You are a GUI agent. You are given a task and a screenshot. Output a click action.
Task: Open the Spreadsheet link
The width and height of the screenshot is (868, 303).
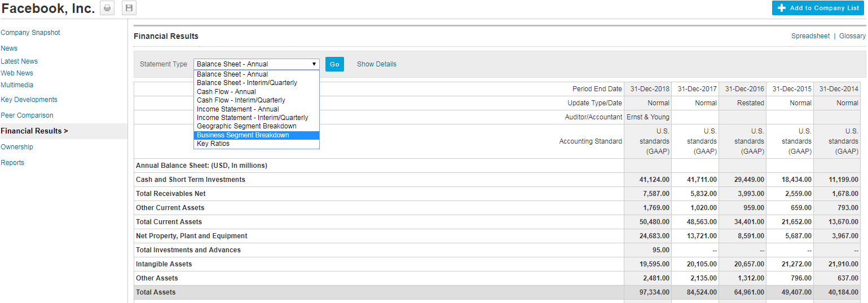[810, 36]
